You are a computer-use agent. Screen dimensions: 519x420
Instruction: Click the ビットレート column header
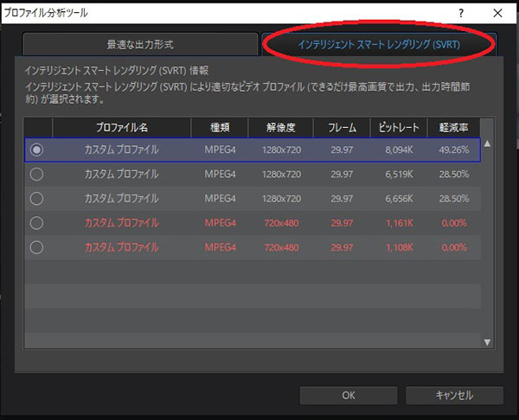(x=399, y=127)
